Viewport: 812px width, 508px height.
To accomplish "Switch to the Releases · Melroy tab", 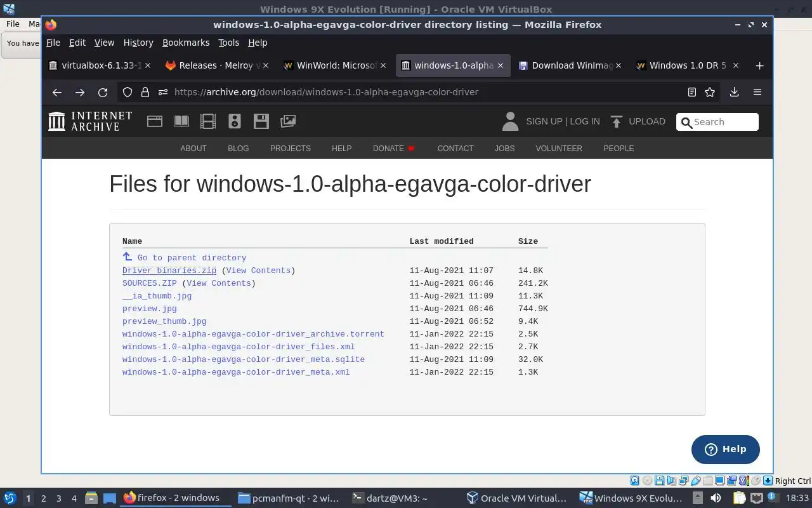I will (x=216, y=65).
